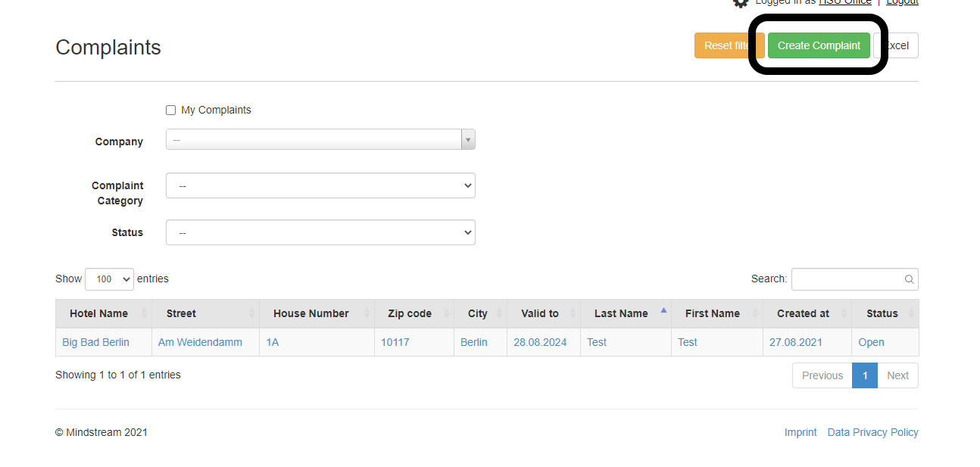The width and height of the screenshot is (980, 467).
Task: Click the search magnifier icon
Action: click(x=909, y=279)
